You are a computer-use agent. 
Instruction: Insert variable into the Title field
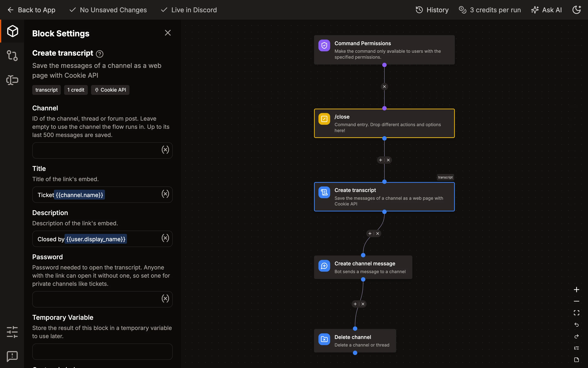(165, 194)
